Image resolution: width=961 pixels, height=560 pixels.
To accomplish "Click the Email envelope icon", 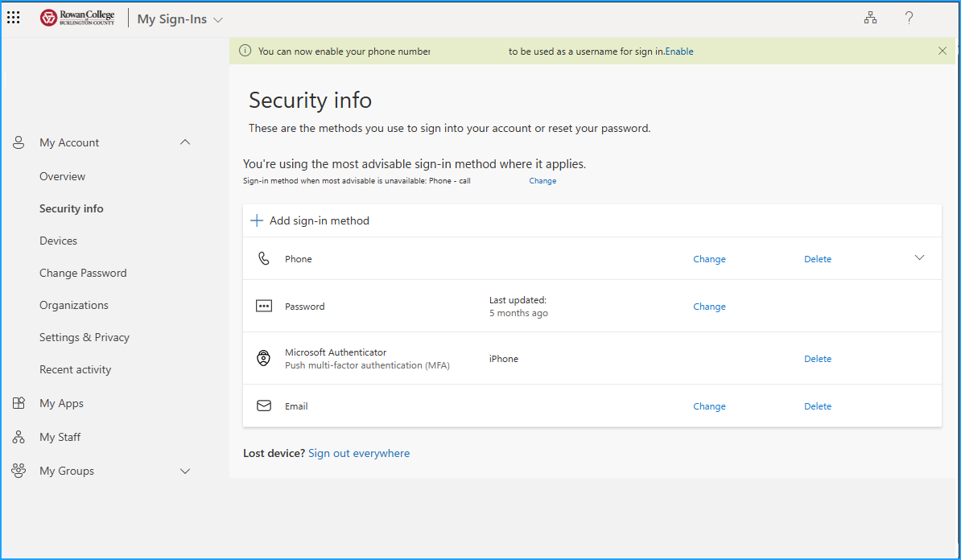I will (263, 406).
